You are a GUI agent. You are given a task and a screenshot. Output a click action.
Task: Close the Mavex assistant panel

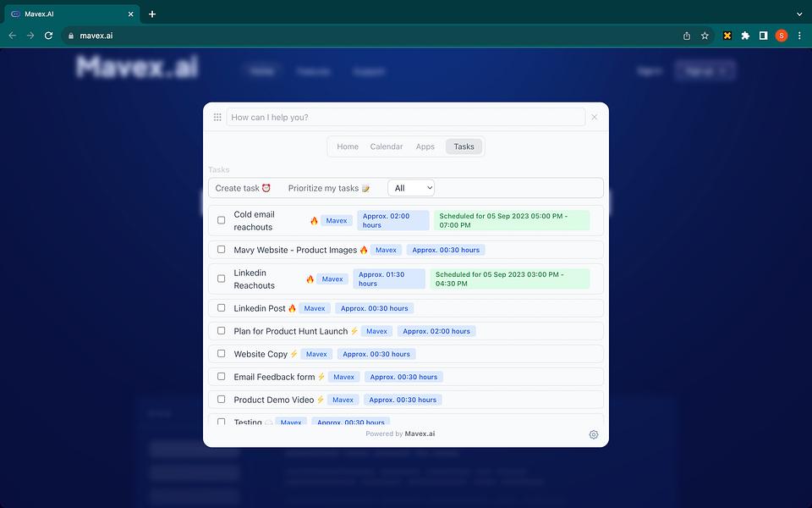595,117
